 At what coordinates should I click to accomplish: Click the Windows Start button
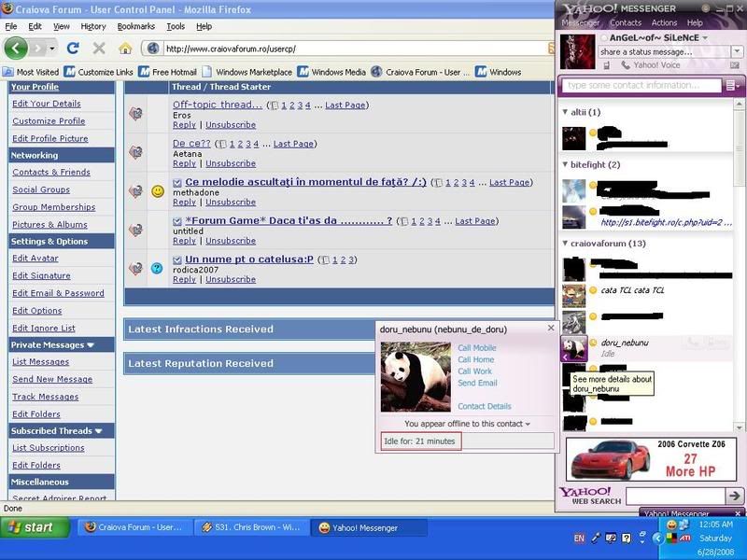click(x=35, y=527)
